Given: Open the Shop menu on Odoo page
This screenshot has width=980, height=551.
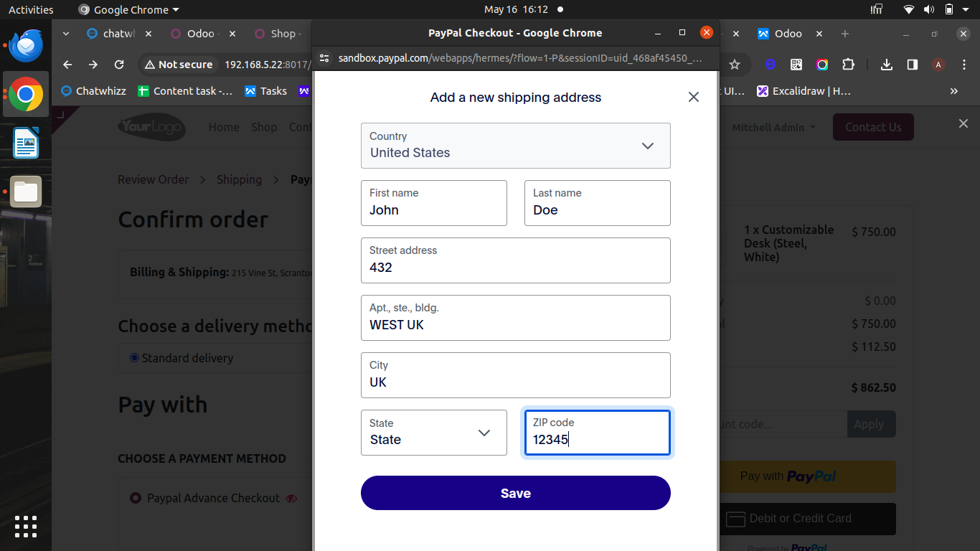Looking at the screenshot, I should [x=264, y=127].
